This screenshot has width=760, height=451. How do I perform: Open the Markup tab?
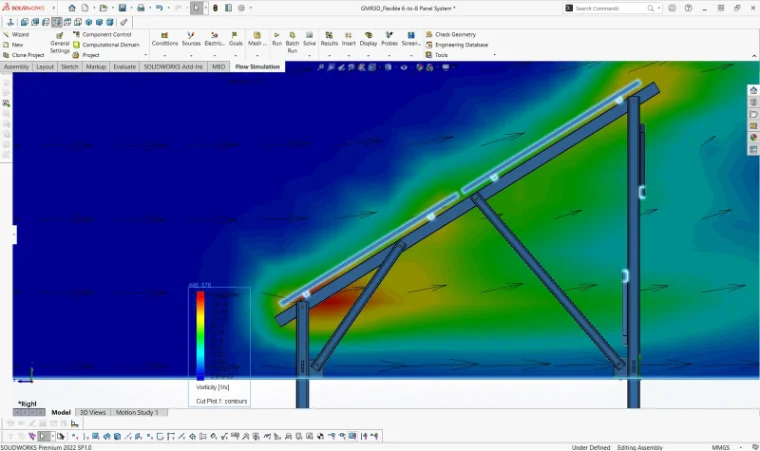pyautogui.click(x=95, y=67)
